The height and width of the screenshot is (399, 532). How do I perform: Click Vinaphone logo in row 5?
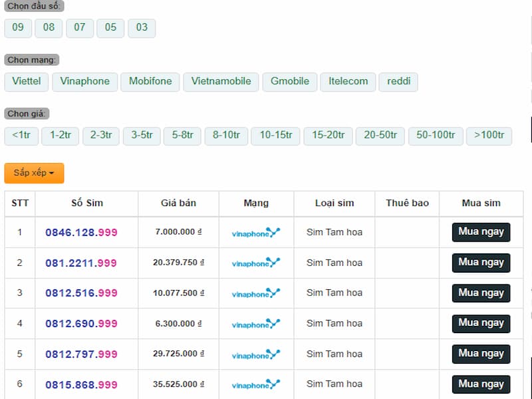(256, 354)
